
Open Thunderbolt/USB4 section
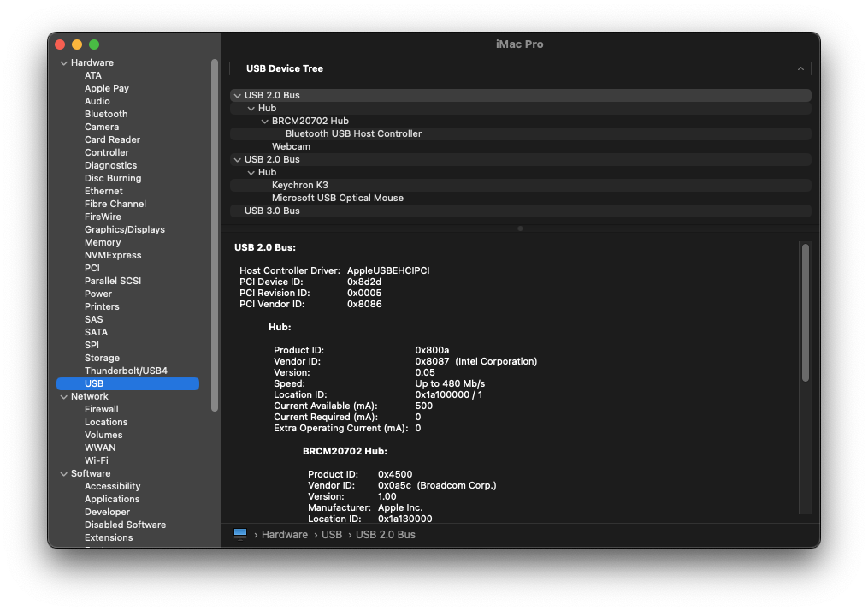tap(126, 371)
